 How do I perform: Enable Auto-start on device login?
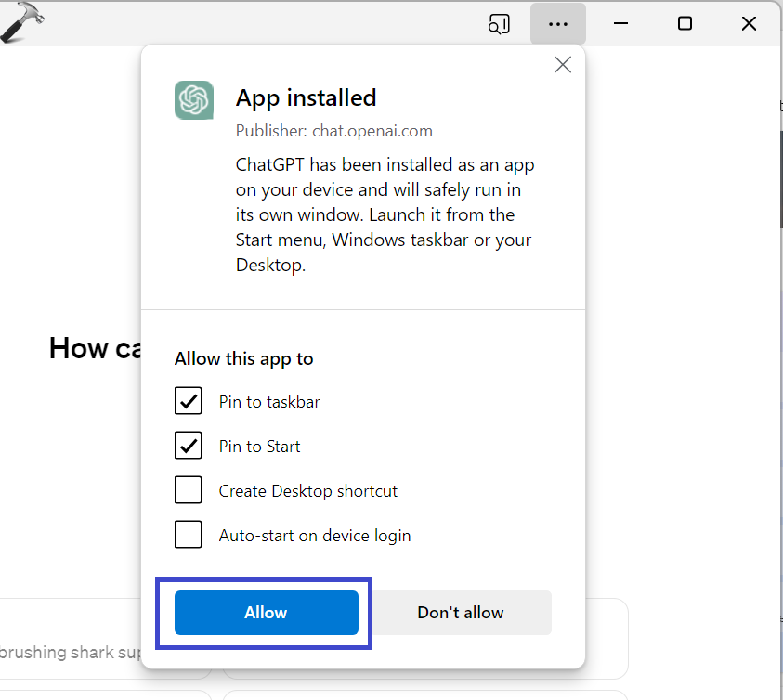click(189, 535)
